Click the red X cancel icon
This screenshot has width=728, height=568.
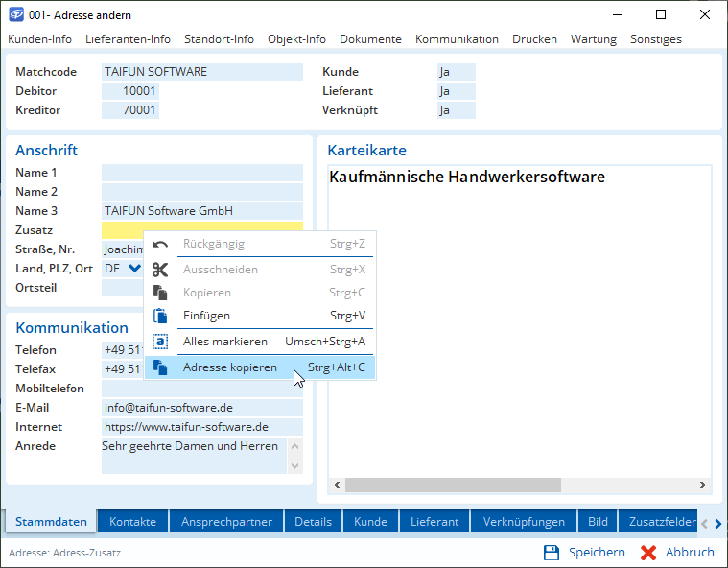click(x=648, y=553)
